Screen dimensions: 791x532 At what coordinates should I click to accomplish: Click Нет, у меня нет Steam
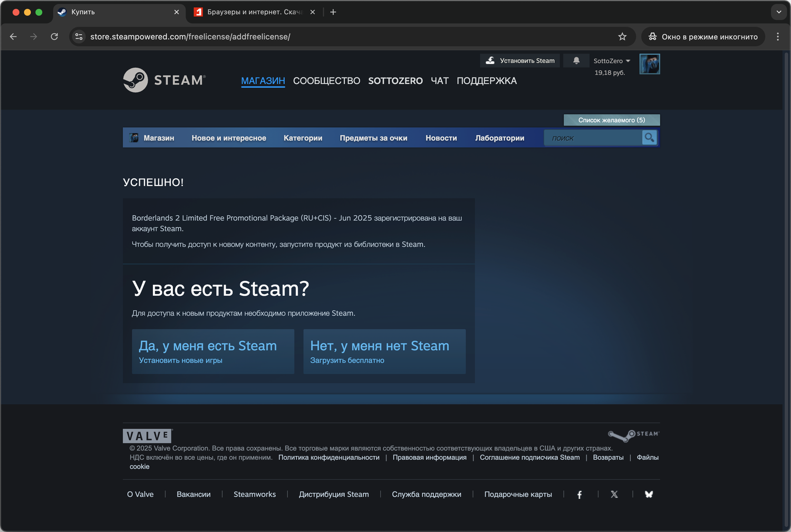(x=384, y=352)
